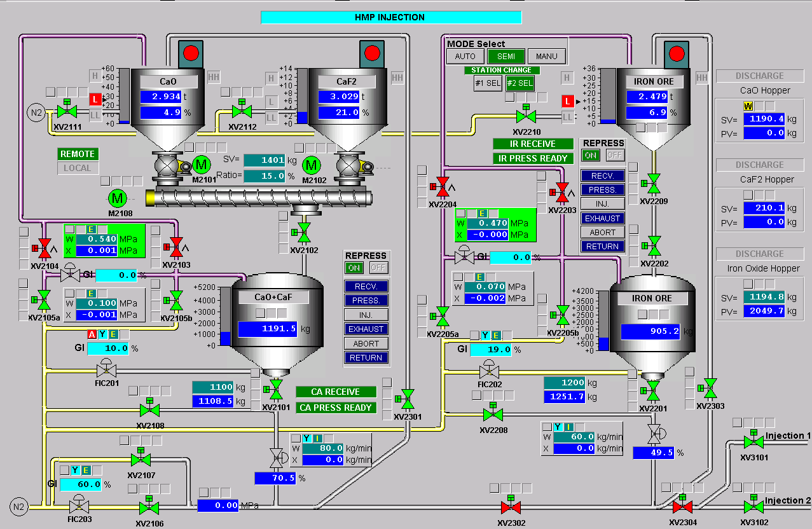The height and width of the screenshot is (529, 812).
Task: Select MANU operating mode
Action: click(546, 57)
